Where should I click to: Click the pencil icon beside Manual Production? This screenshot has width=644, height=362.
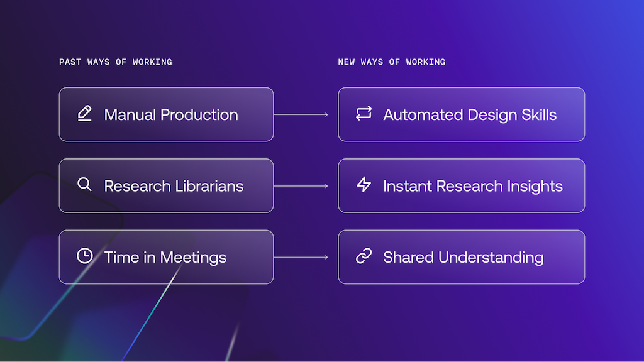point(85,113)
